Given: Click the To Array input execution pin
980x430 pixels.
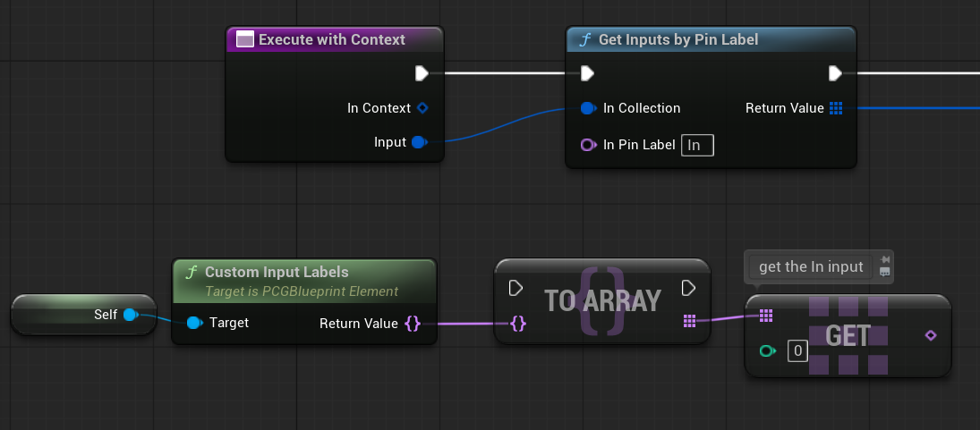Looking at the screenshot, I should pyautogui.click(x=516, y=288).
